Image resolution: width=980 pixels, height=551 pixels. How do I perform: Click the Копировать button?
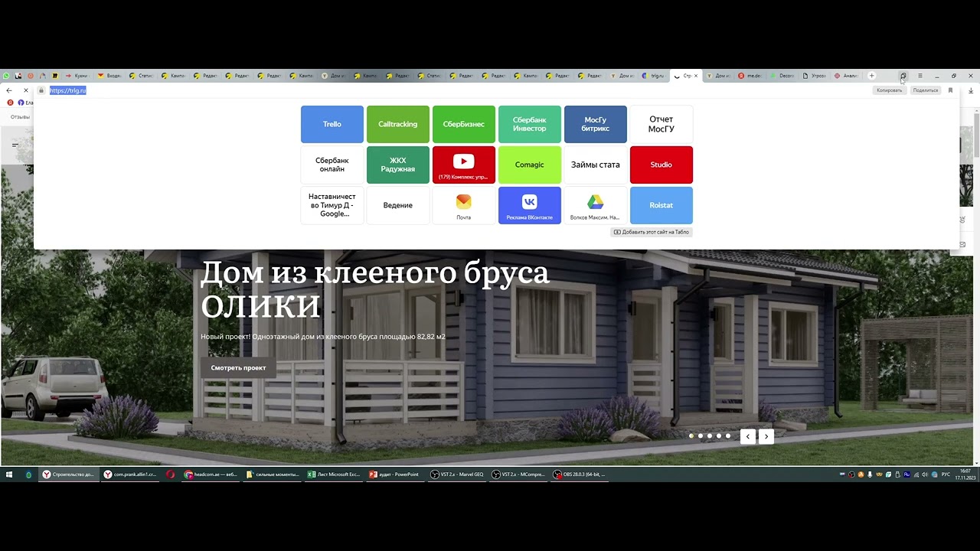pos(889,90)
